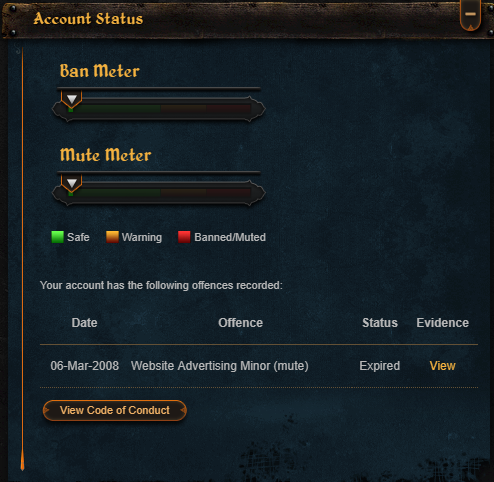Click the Date column header
494x482 pixels.
coord(84,323)
